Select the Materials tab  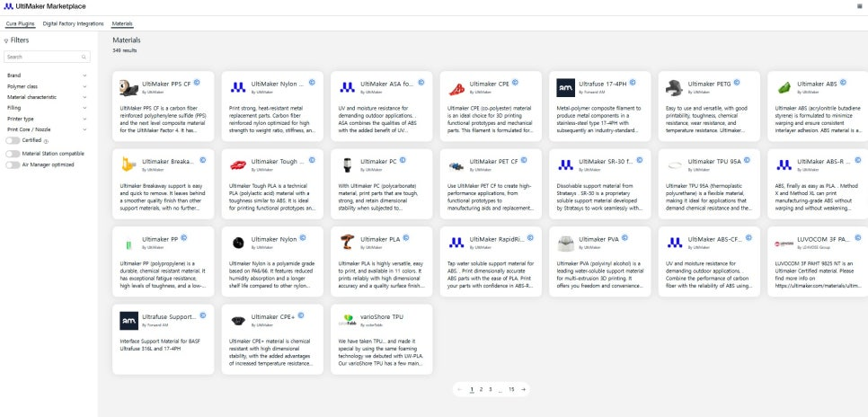click(122, 23)
